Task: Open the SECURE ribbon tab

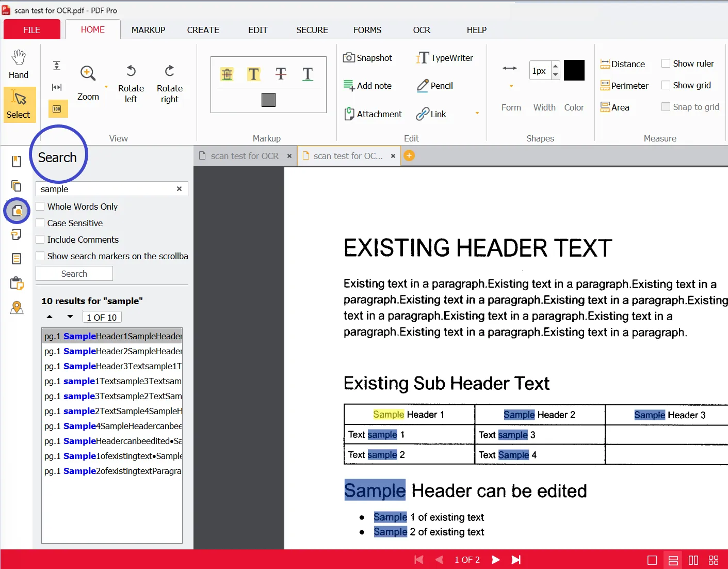Action: click(x=312, y=30)
